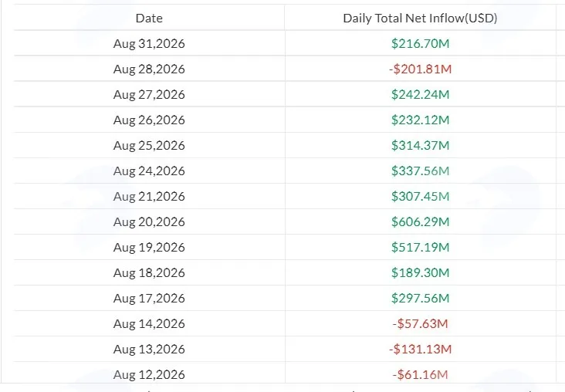
Task: Click the Aug 13,2026 date cell
Action: pyautogui.click(x=149, y=349)
